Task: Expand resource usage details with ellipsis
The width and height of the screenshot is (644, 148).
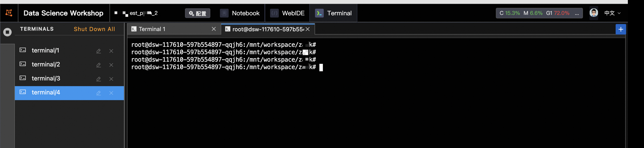Action: (577, 13)
